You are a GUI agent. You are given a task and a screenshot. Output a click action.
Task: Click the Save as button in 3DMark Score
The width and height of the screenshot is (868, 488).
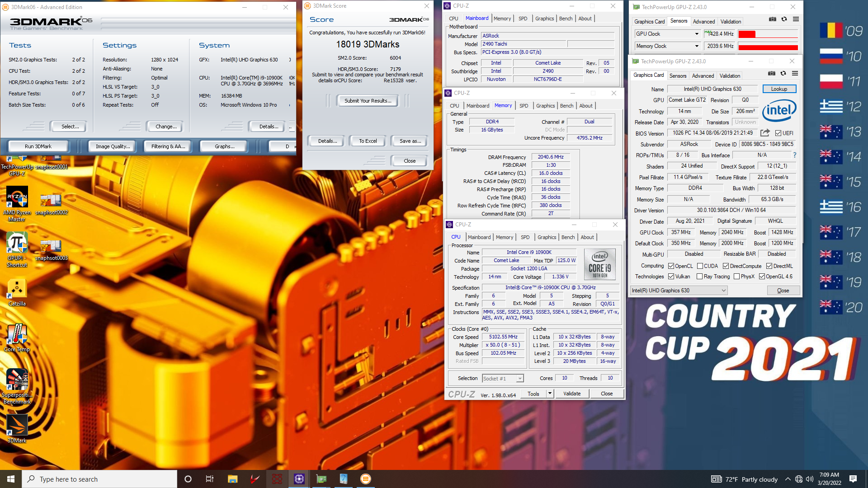[410, 141]
